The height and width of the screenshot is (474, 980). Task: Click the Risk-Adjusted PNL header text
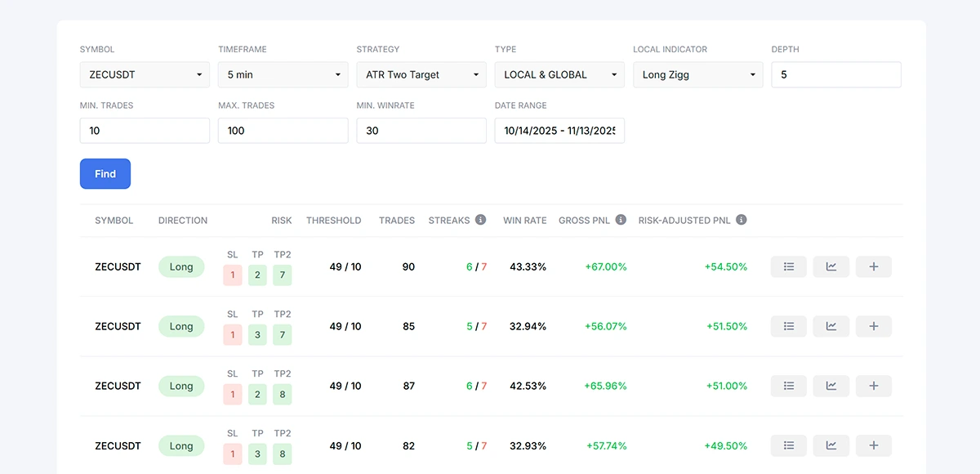coord(685,221)
